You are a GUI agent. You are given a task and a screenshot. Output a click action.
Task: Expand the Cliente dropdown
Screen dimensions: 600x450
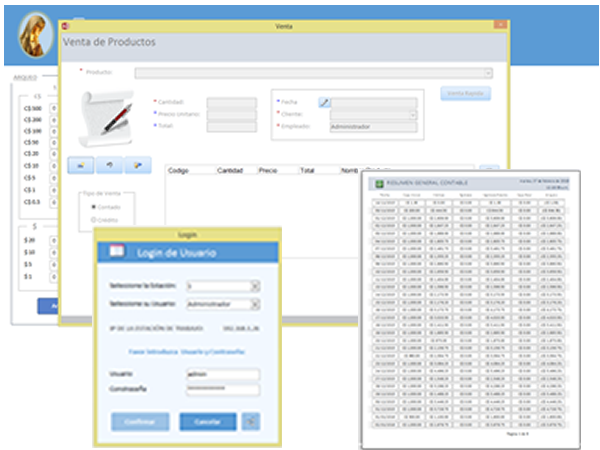click(413, 115)
